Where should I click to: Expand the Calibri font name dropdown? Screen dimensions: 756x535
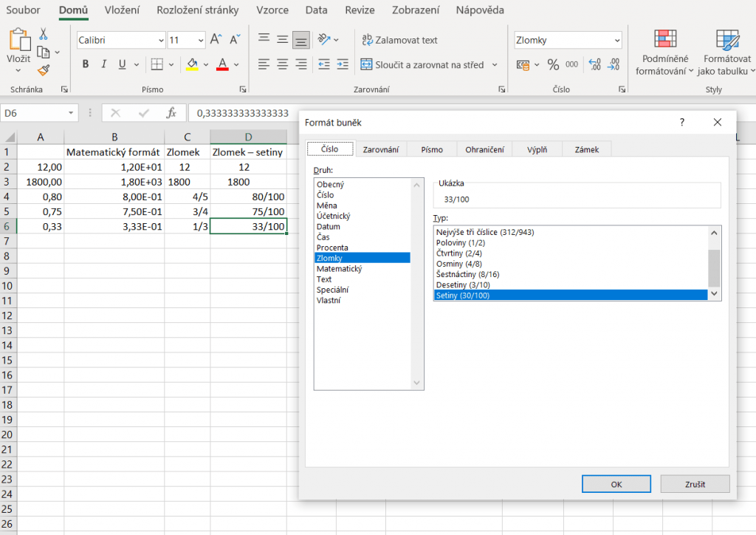point(161,40)
